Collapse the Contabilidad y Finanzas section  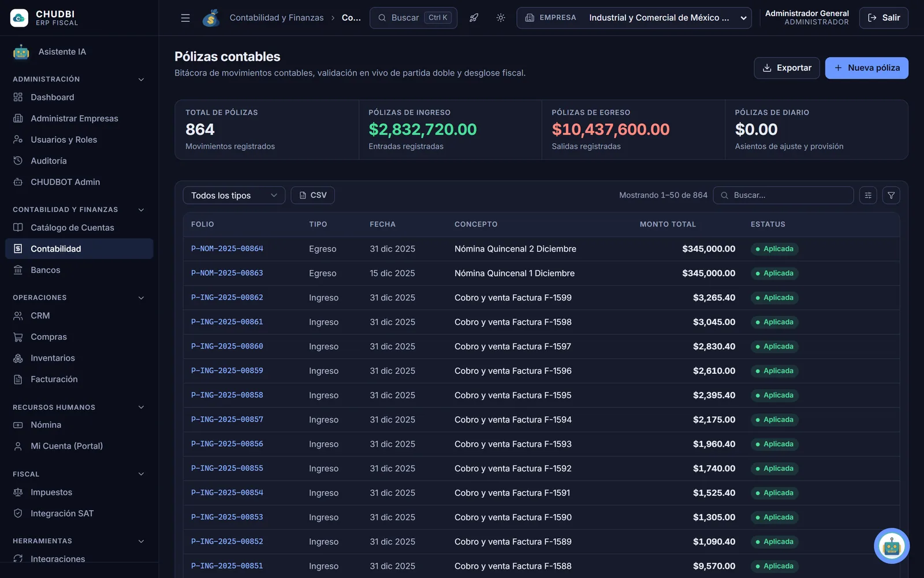[x=141, y=210]
